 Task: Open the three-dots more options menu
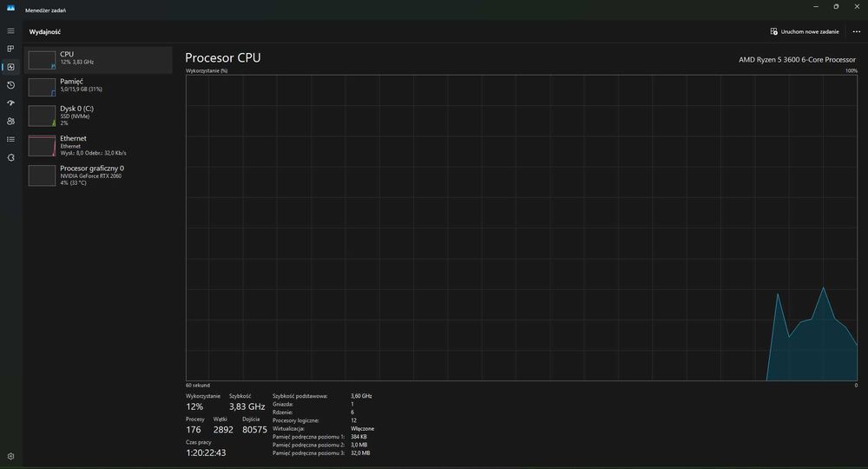(857, 31)
